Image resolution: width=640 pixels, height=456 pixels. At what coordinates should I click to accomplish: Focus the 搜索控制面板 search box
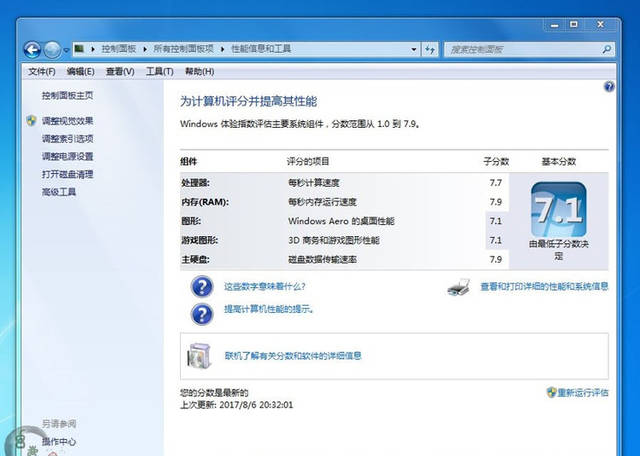tap(529, 49)
